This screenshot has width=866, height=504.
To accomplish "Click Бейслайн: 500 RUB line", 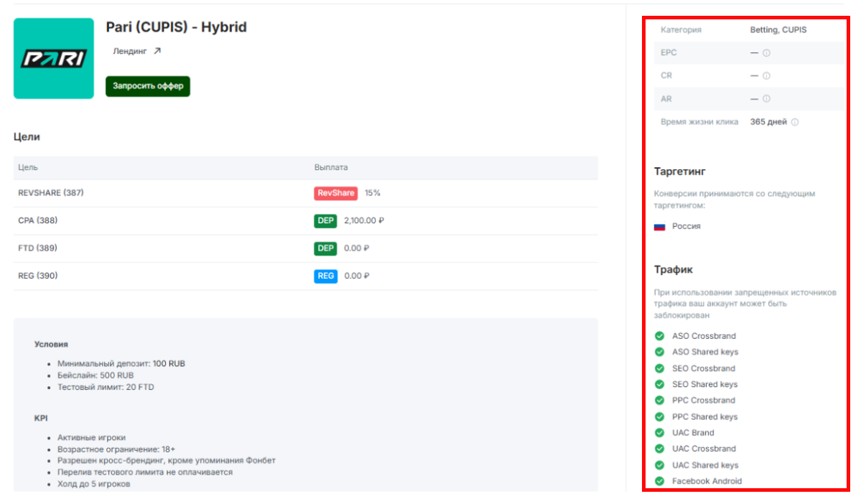I will (96, 375).
